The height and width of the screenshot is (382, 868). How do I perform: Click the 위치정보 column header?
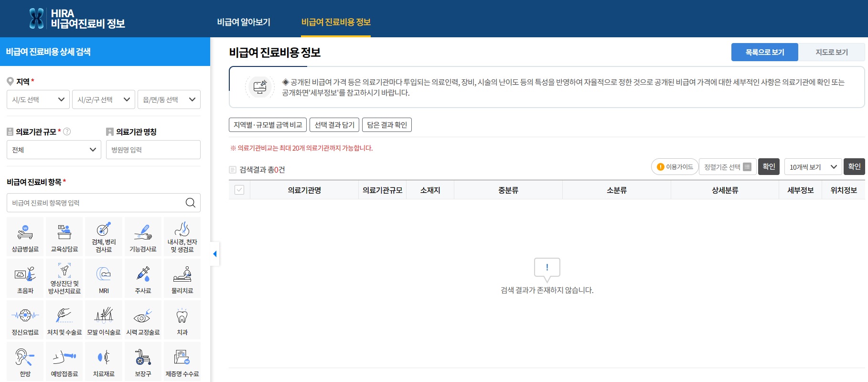pos(844,190)
